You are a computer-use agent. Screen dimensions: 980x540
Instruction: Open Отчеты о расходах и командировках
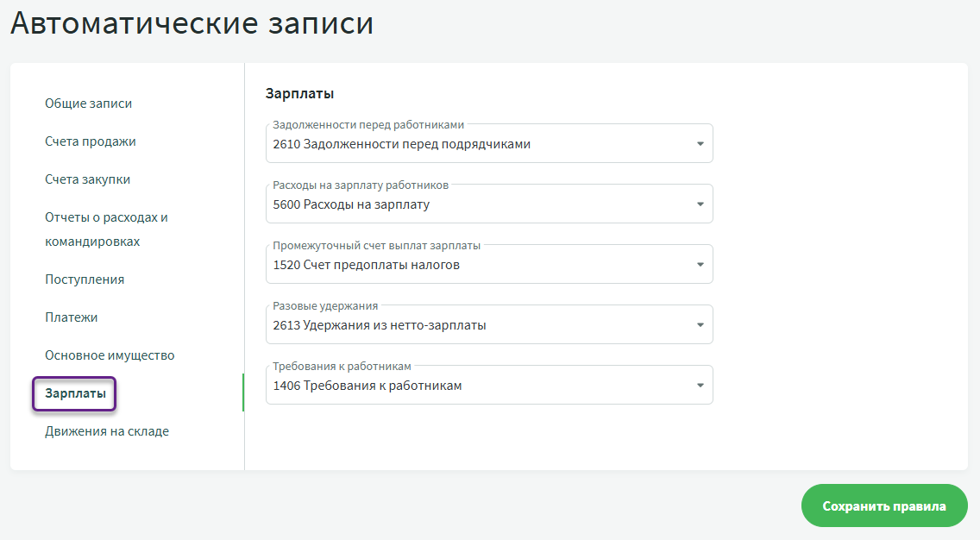pos(106,229)
